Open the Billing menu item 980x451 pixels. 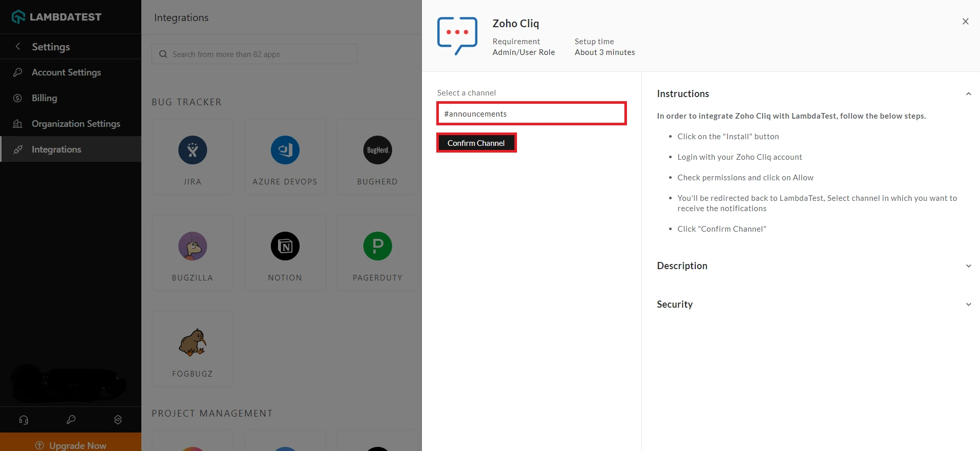(x=44, y=98)
